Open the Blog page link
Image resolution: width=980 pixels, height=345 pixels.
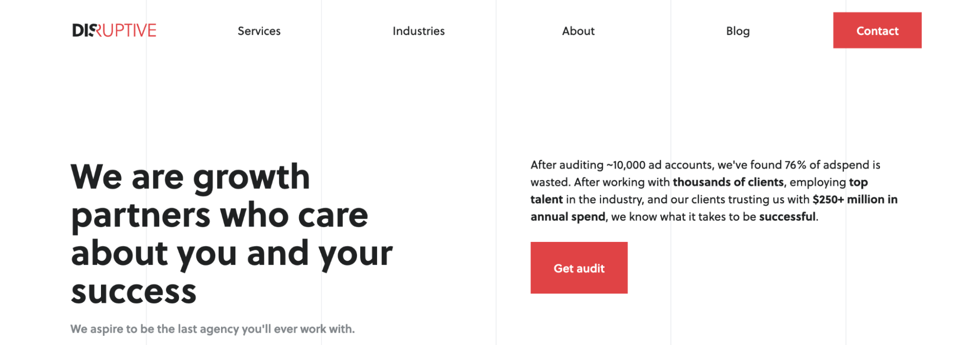(737, 31)
